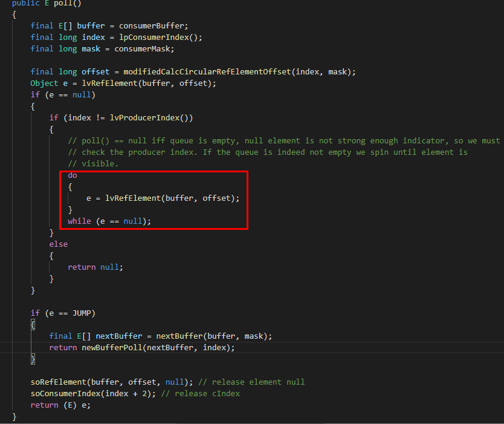Viewport: 504px width, 424px height.
Task: Click the offset variable declaration name
Action: pyautogui.click(x=95, y=72)
